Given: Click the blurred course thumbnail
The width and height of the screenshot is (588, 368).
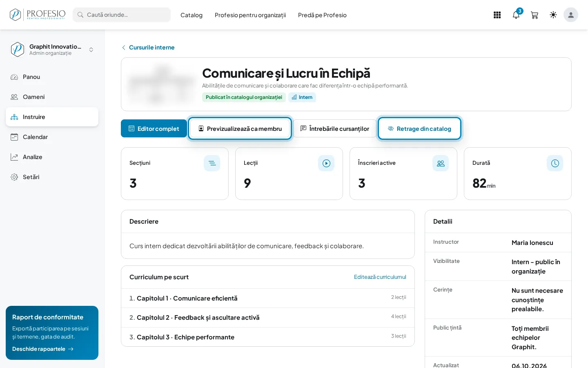Looking at the screenshot, I should (x=162, y=84).
